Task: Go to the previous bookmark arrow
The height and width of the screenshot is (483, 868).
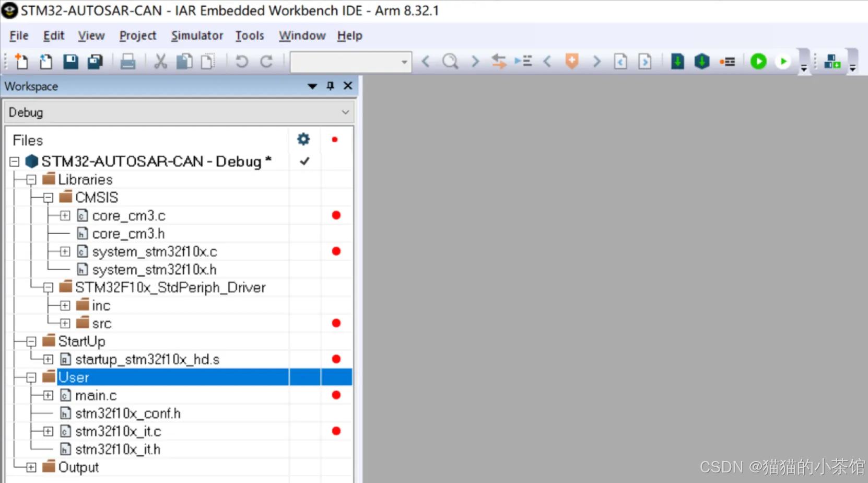Action: [547, 62]
